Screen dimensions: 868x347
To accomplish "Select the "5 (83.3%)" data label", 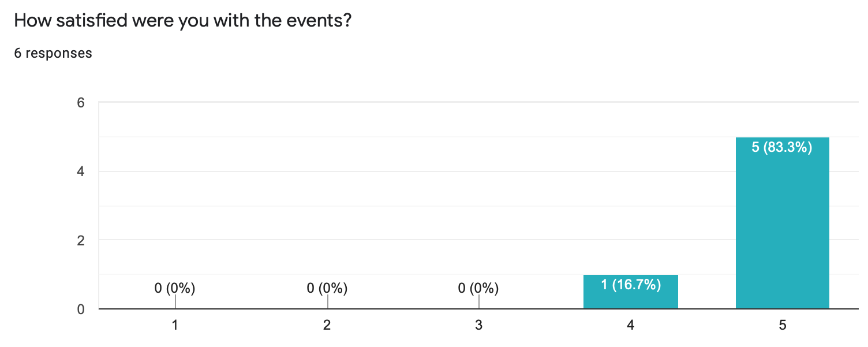I will pyautogui.click(x=782, y=148).
